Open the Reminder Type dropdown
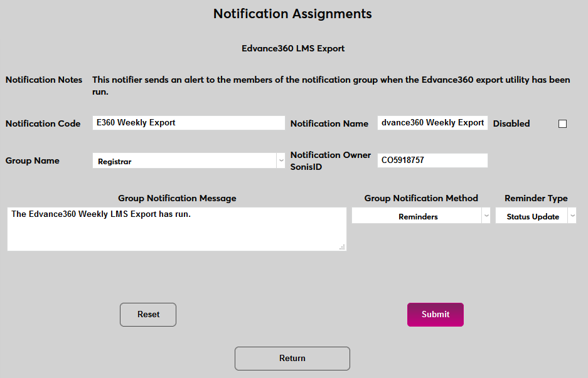 tap(535, 216)
